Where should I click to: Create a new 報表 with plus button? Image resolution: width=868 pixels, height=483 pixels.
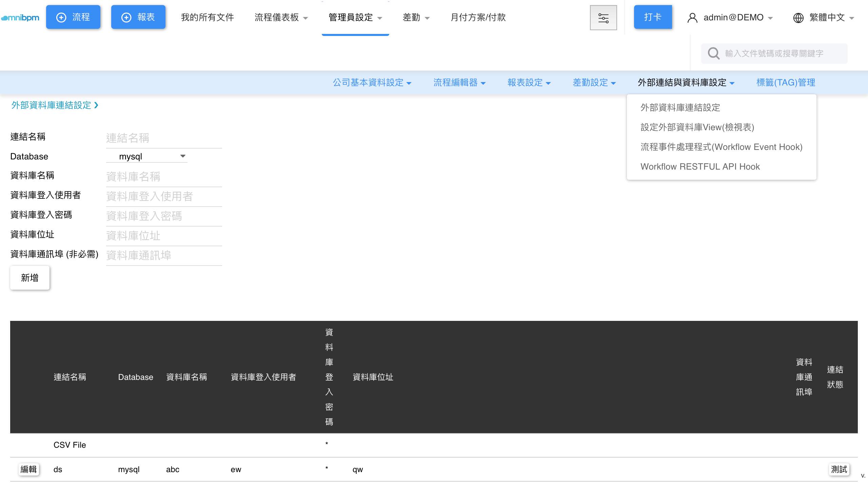coord(138,17)
